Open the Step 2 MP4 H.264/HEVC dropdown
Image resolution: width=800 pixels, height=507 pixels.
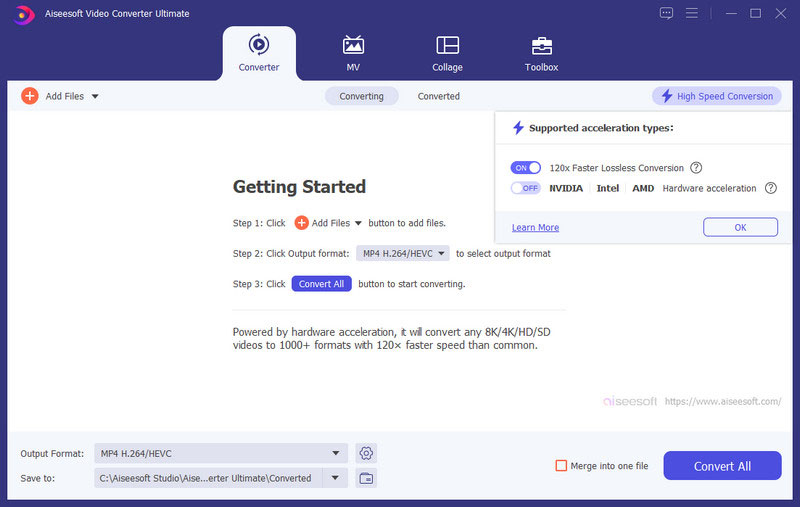pos(403,254)
